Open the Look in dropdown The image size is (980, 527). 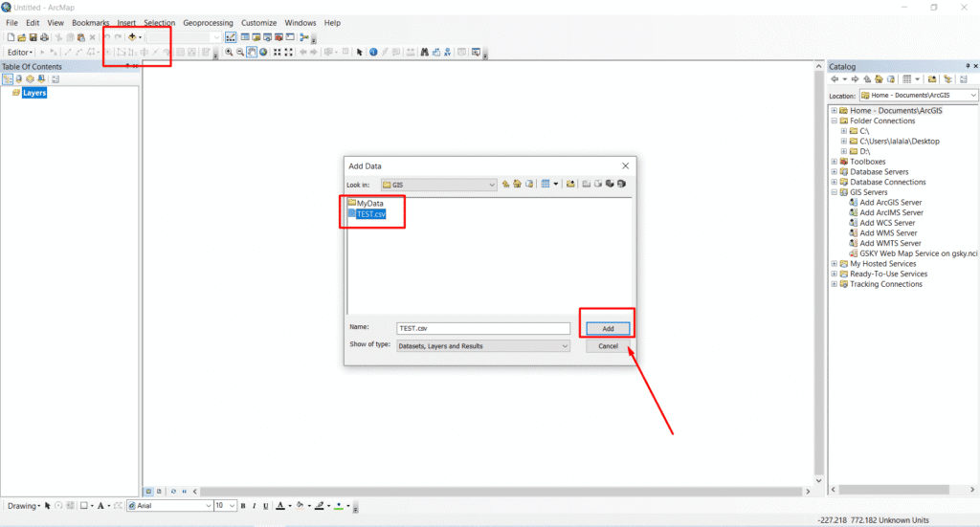tap(491, 185)
